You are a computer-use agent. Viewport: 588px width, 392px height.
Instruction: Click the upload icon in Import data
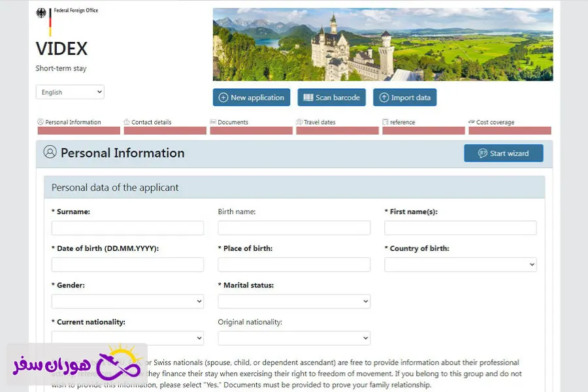(x=384, y=97)
